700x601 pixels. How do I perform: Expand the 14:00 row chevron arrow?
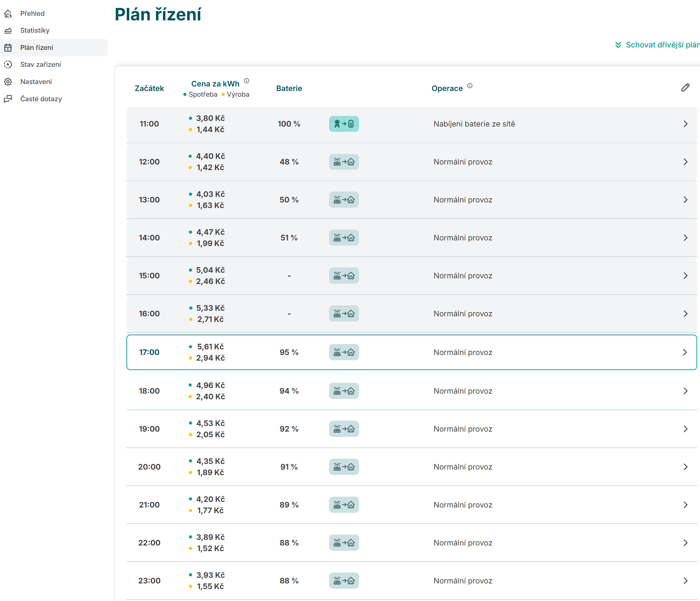pos(685,238)
